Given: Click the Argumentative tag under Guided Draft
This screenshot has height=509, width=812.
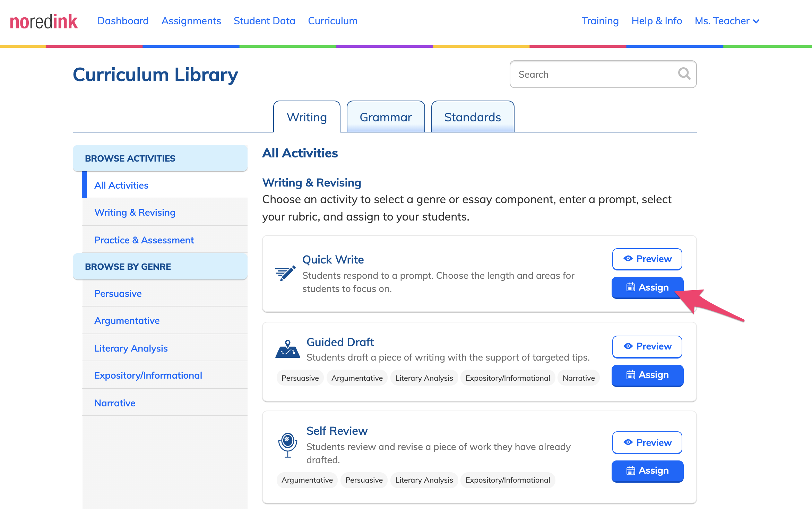Looking at the screenshot, I should (357, 378).
